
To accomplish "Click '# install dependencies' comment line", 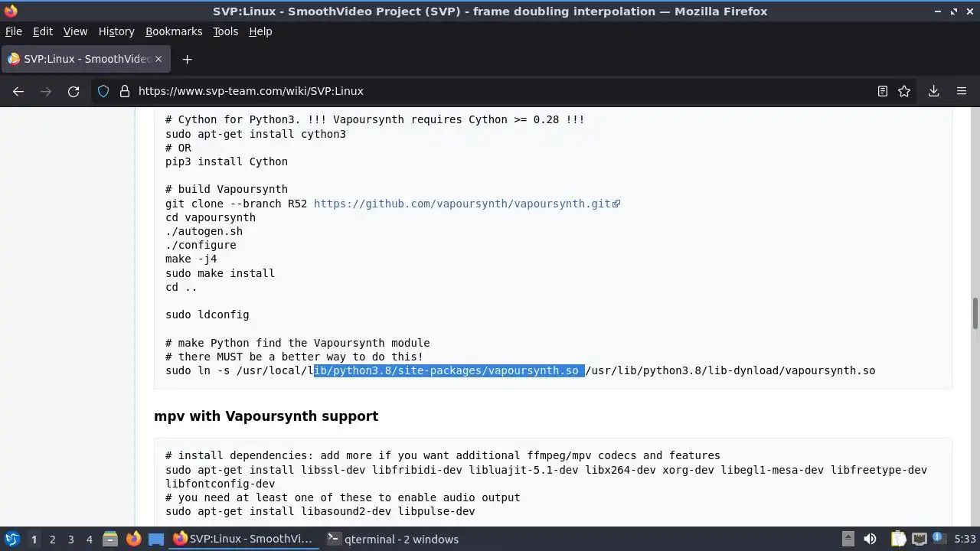I will click(443, 455).
